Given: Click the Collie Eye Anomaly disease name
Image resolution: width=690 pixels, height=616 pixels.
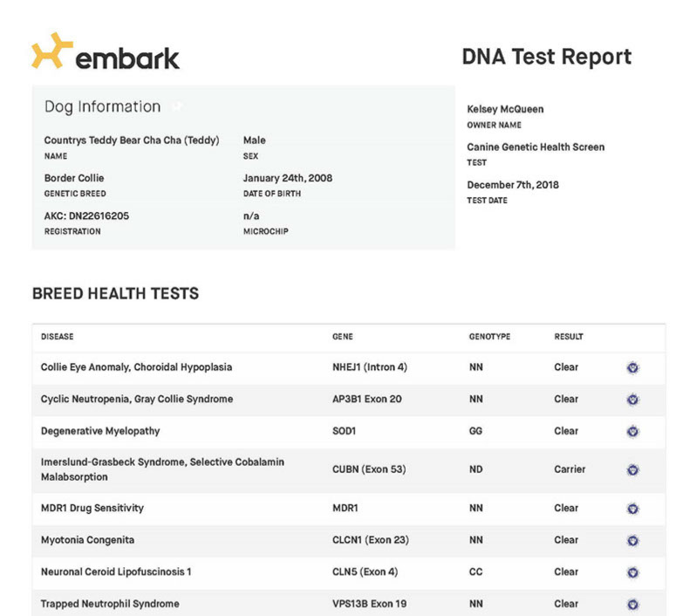Looking at the screenshot, I should 136,367.
